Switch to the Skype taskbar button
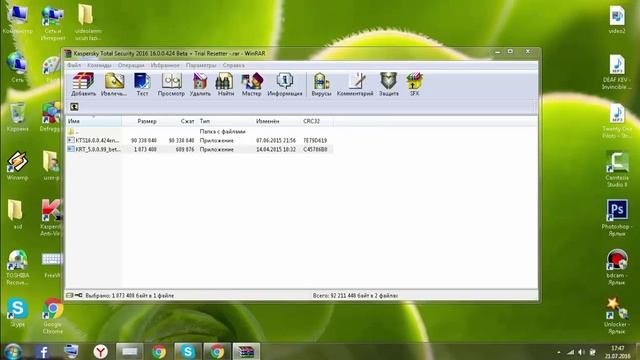This screenshot has height=360, width=640. click(188, 351)
